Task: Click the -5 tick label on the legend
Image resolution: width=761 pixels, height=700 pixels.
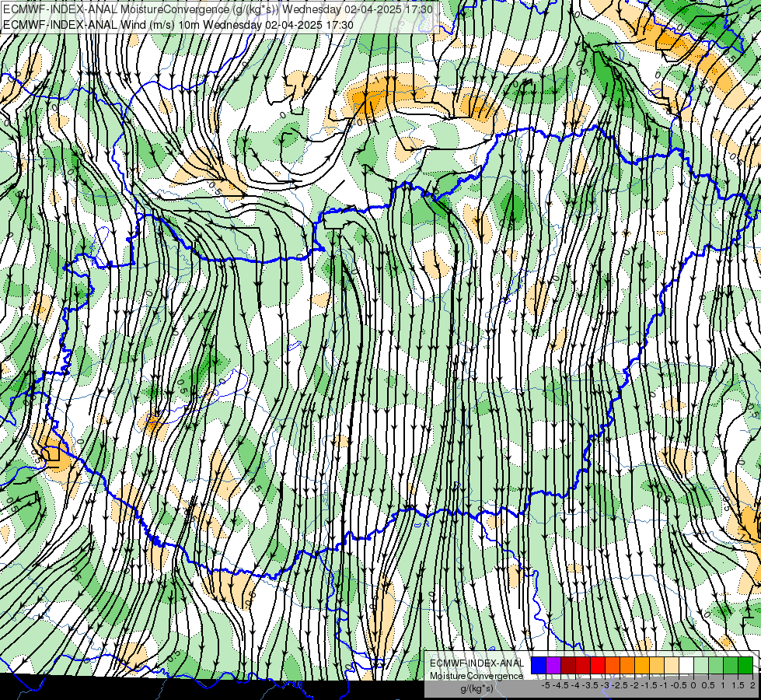Action: click(546, 685)
